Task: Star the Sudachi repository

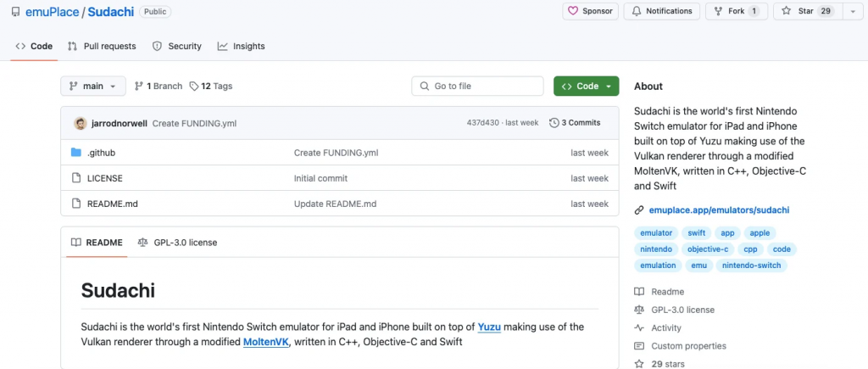Action: 808,11
